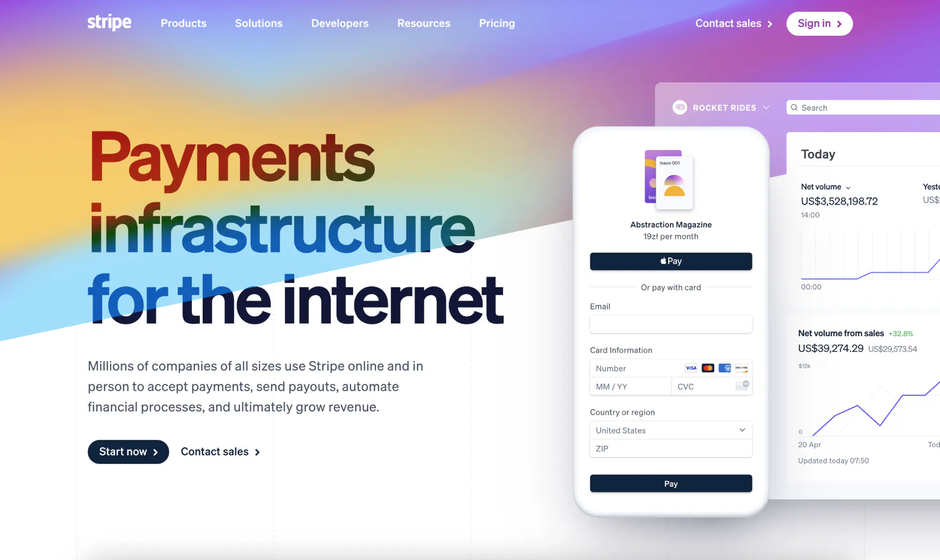Click the ZIP code input field
The width and height of the screenshot is (940, 560).
[670, 448]
